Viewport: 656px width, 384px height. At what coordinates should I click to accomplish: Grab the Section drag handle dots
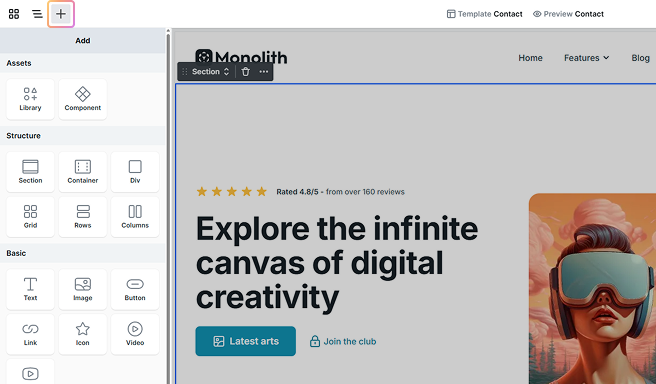click(x=184, y=72)
